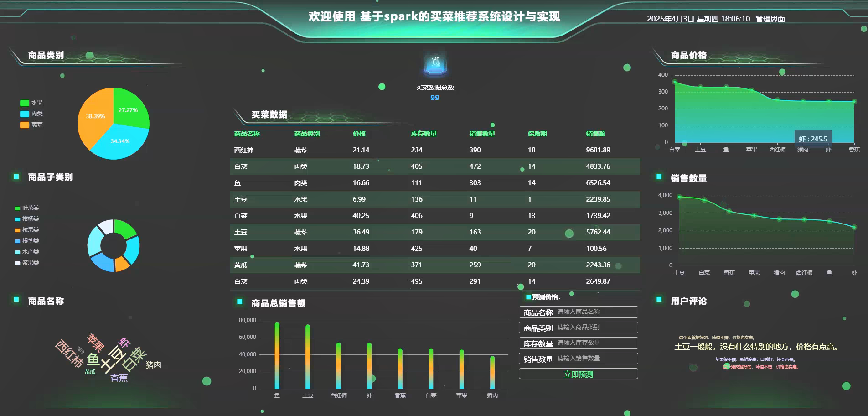The width and height of the screenshot is (868, 416).
Task: Focus the 商品类别 input field
Action: tap(578, 328)
